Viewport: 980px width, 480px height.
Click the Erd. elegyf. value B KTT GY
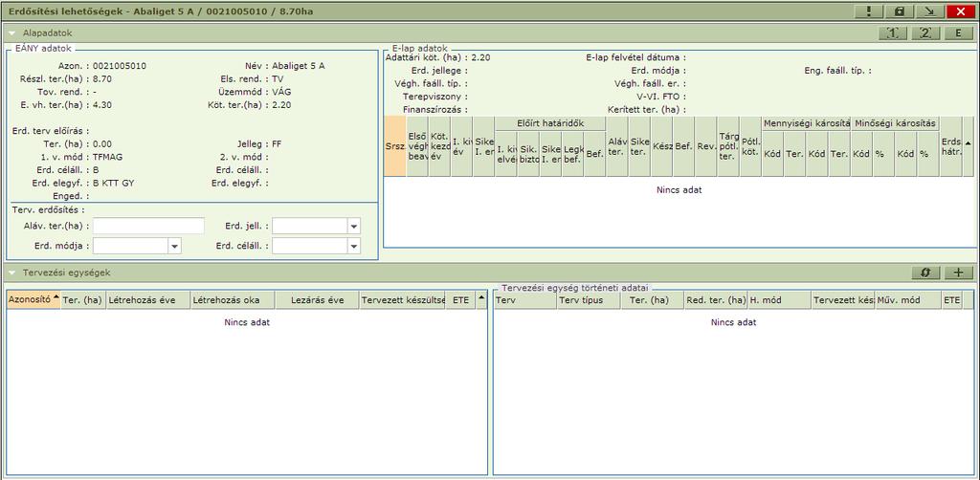tap(113, 184)
